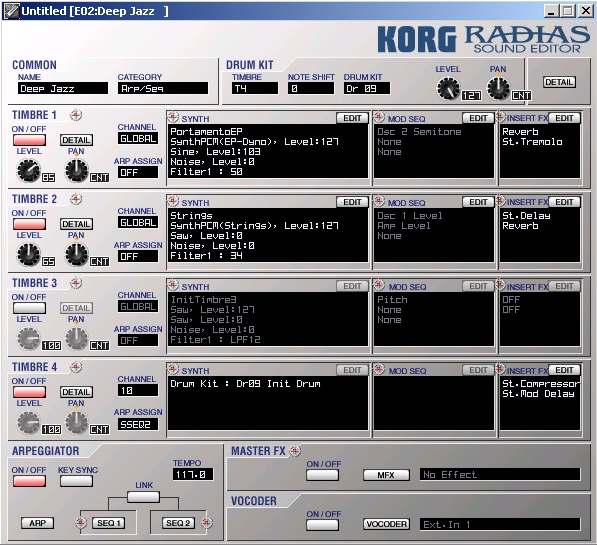Toggle Arpeggiator KEY SYNC button

pos(76,481)
